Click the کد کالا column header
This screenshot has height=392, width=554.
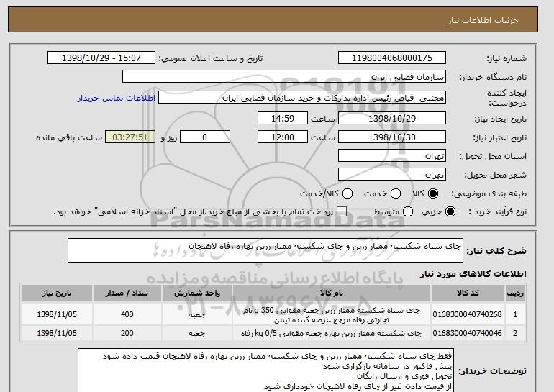(x=468, y=293)
